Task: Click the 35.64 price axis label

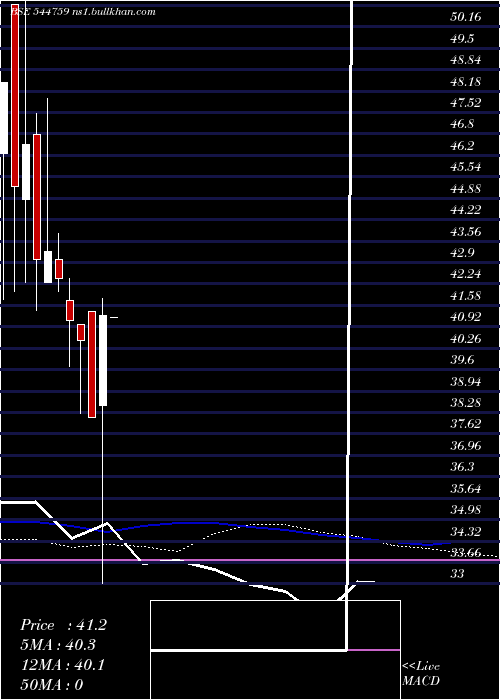Action: coord(466,488)
